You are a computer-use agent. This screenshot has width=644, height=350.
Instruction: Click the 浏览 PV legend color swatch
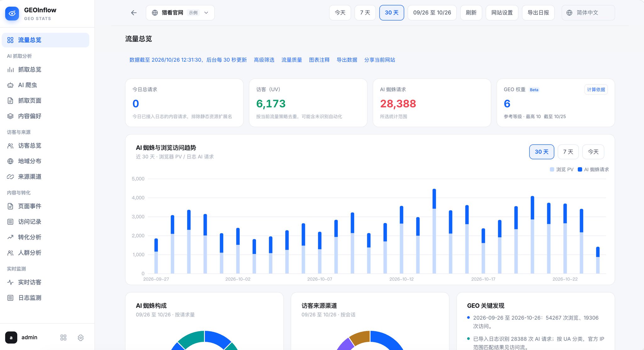point(552,170)
